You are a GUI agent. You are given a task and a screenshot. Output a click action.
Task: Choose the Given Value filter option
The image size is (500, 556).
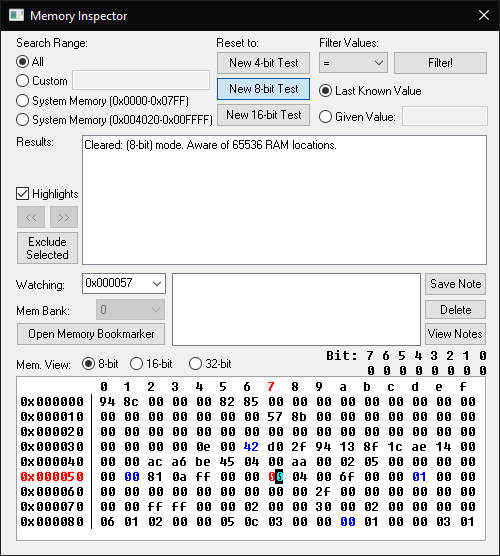point(325,117)
